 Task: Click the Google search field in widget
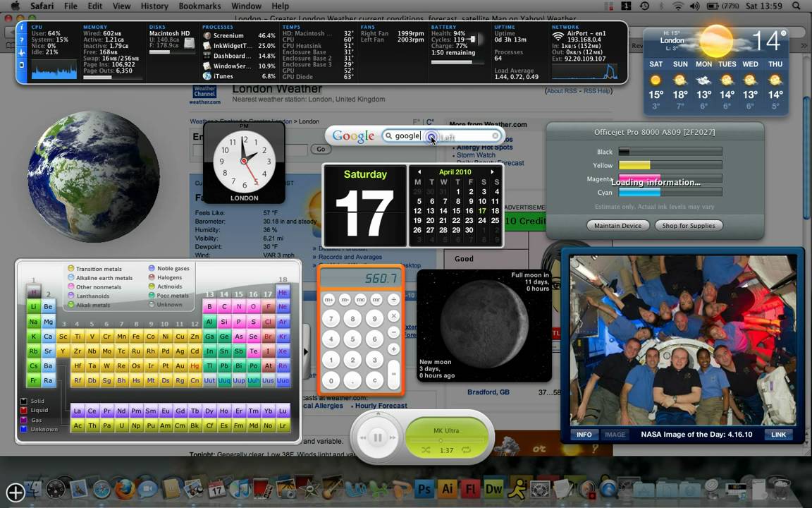tap(443, 135)
